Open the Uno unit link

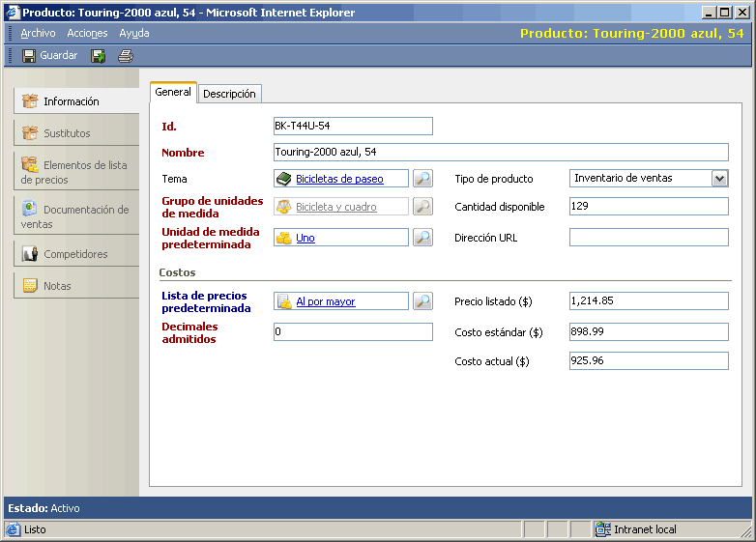305,238
